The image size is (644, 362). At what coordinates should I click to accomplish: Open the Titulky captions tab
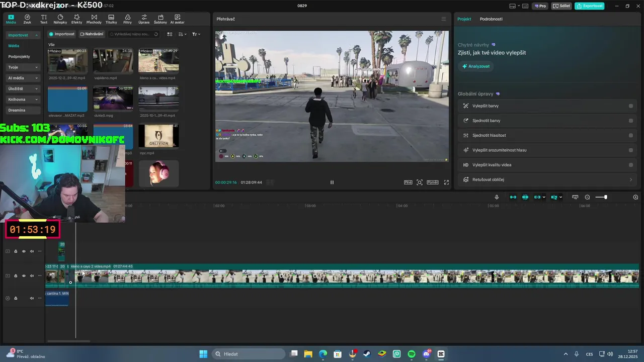tap(111, 19)
